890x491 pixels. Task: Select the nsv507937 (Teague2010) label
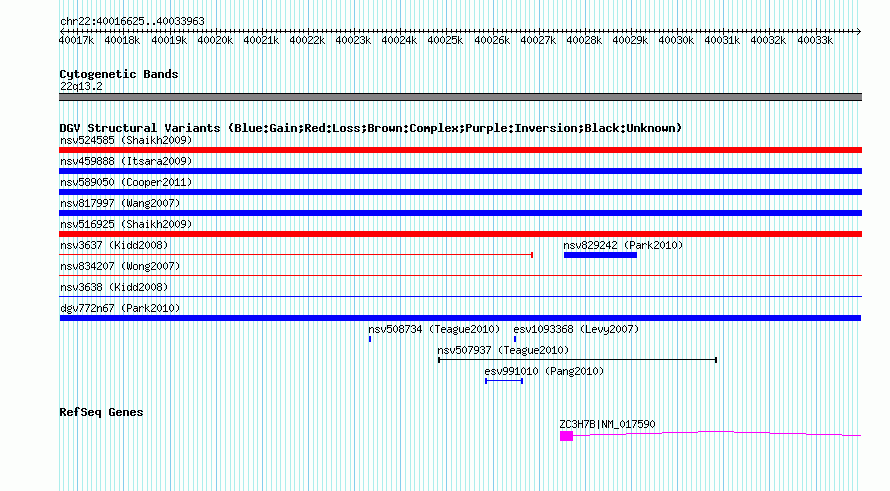point(503,350)
